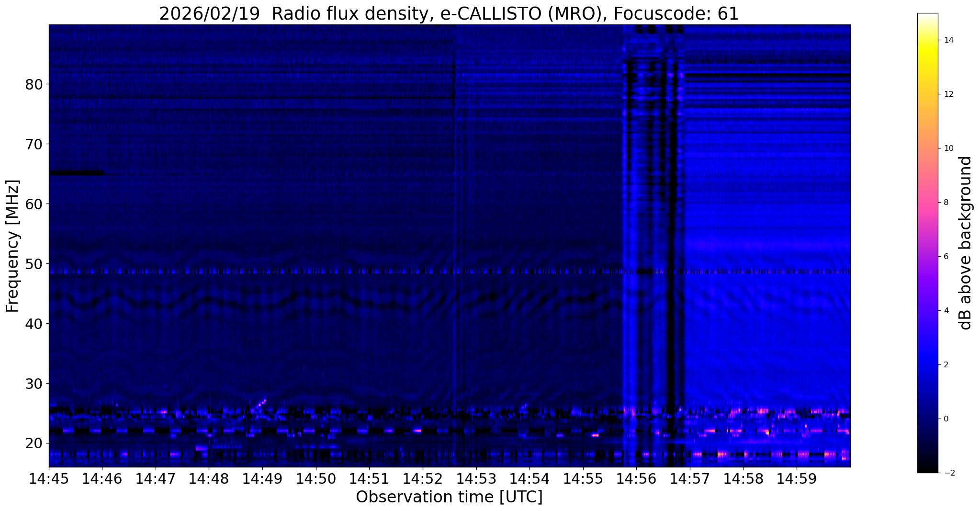The width and height of the screenshot is (980, 511).
Task: Select the 14:48 time axis label
Action: tap(208, 478)
